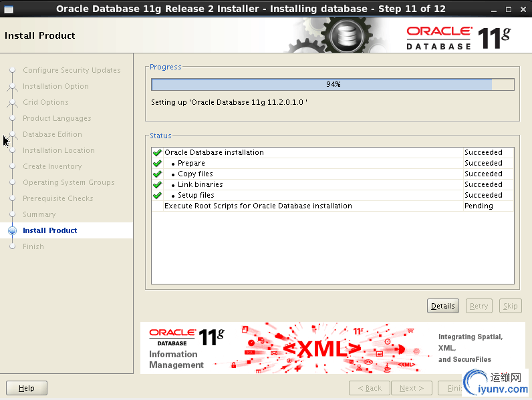Select Product Languages step

(57, 118)
